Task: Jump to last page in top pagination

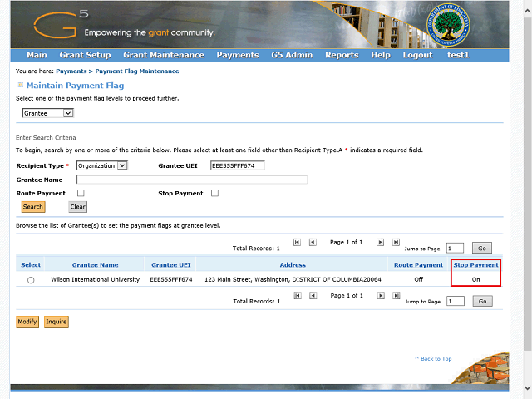Action: pyautogui.click(x=396, y=243)
